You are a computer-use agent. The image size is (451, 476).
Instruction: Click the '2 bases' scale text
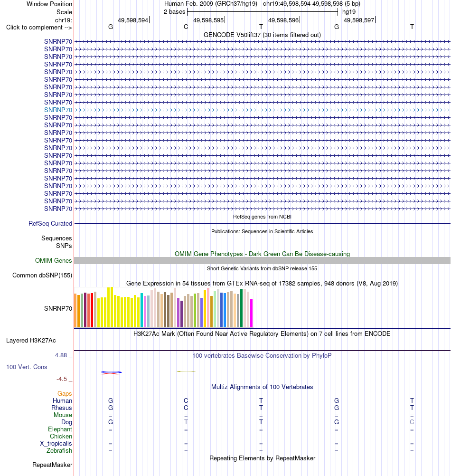click(174, 12)
